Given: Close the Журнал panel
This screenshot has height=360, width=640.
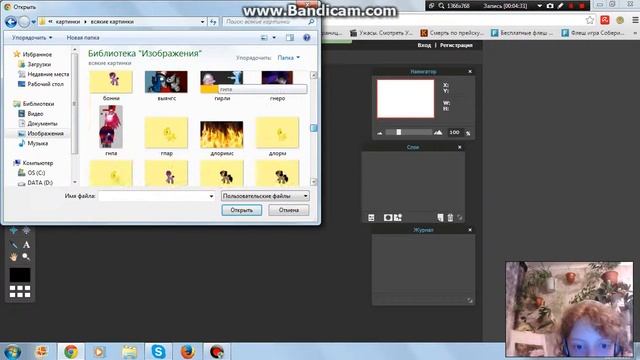Looking at the screenshot, I should [470, 230].
